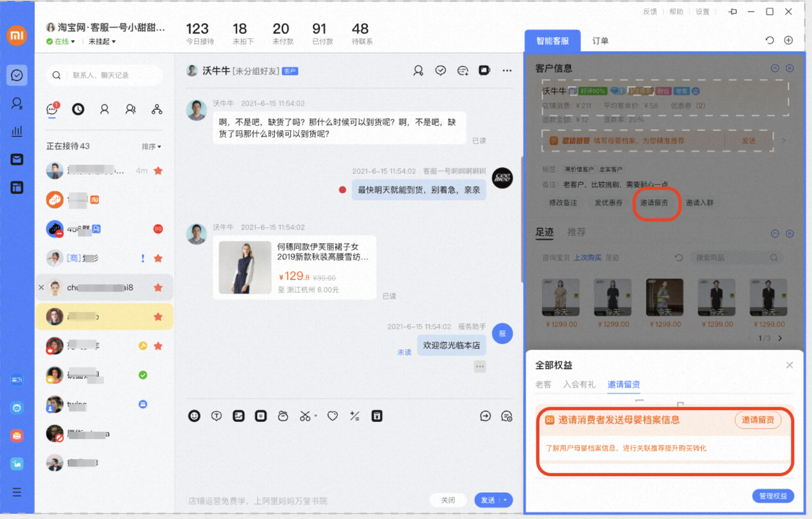Screen dimensions: 812x519
Task: Collapse the 客户信息 section
Action: coord(775,68)
